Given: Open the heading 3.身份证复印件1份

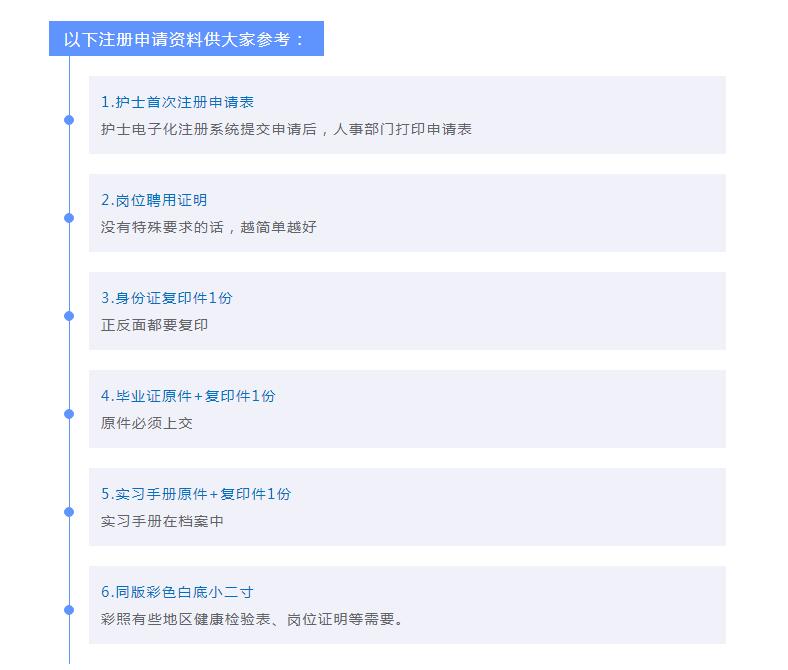Looking at the screenshot, I should pos(167,298).
